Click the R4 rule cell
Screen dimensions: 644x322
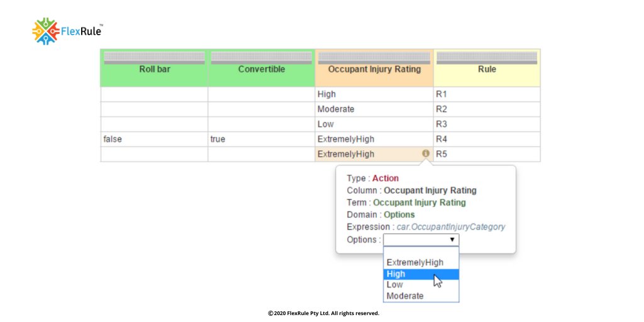[x=487, y=139]
